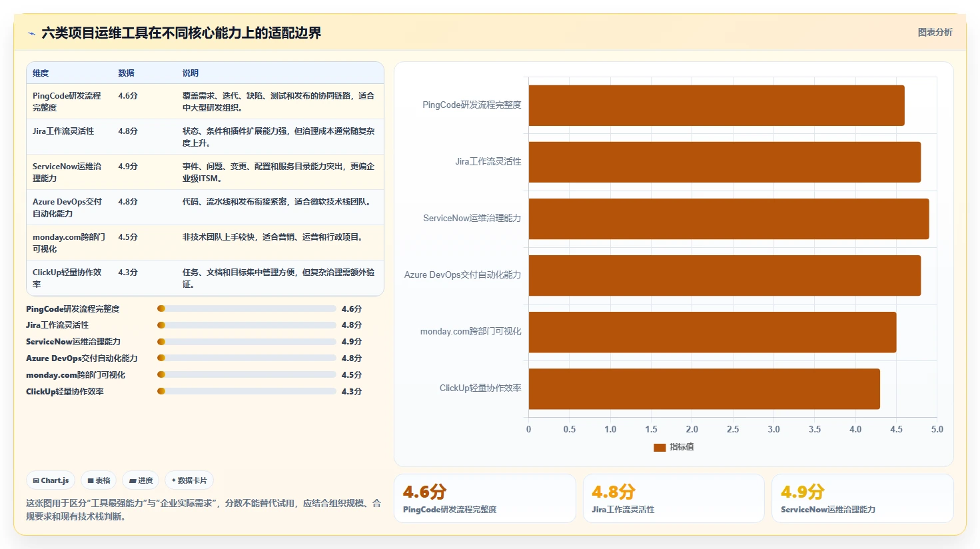The image size is (980, 549).
Task: Click the ClickUp轻量协作效率 table cell
Action: point(69,278)
